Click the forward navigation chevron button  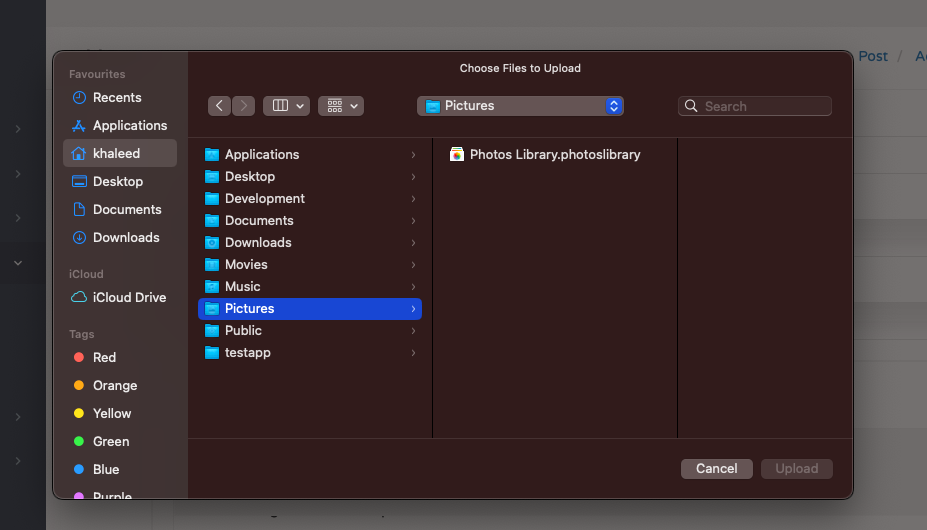tap(243, 106)
